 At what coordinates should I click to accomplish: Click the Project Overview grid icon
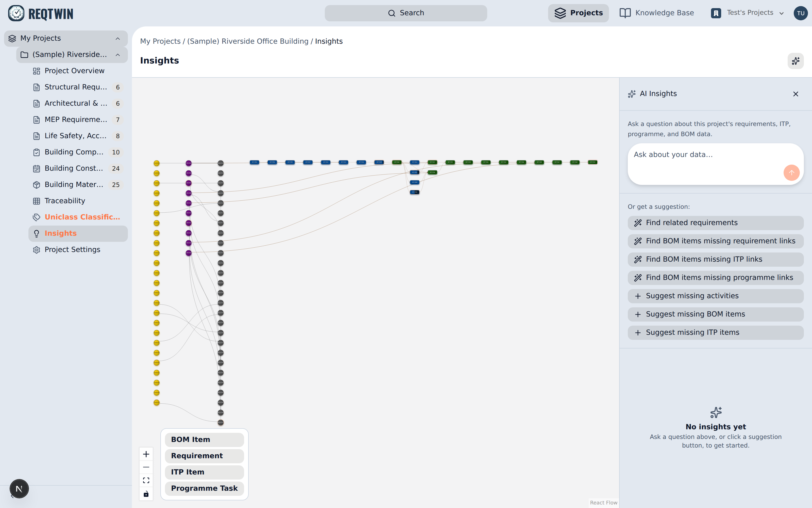coord(37,71)
